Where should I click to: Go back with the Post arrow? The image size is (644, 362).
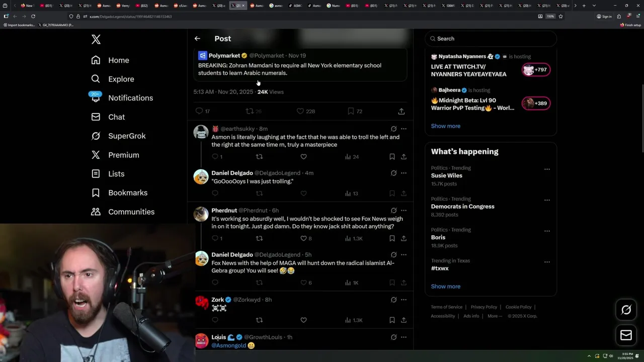click(x=197, y=39)
